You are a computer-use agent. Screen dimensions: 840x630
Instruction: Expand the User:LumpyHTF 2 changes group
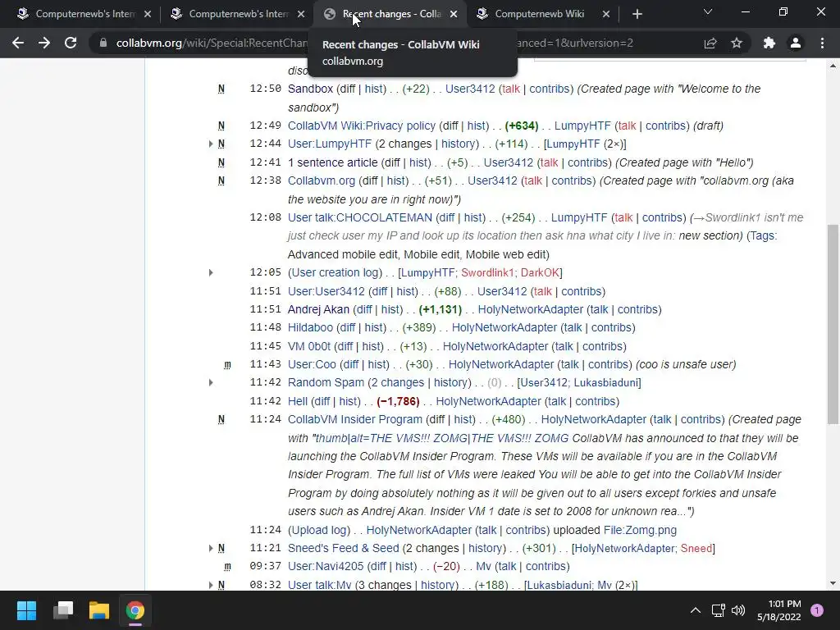[211, 144]
